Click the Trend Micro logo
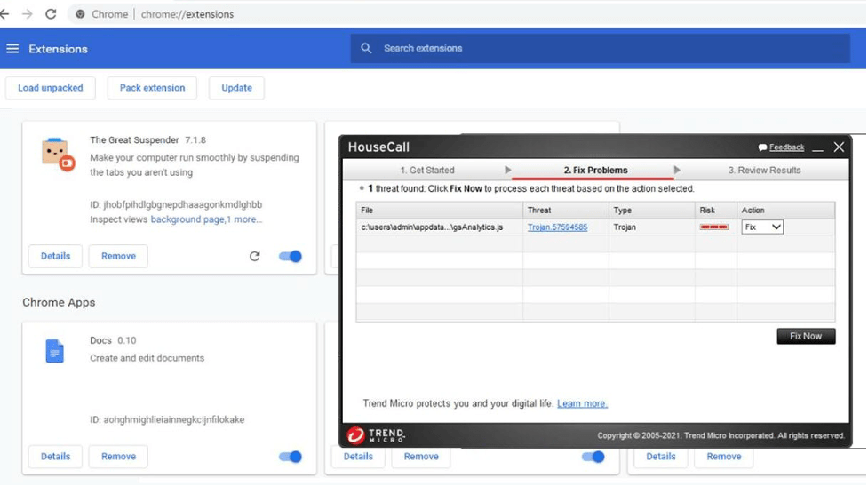The width and height of the screenshot is (868, 486). coord(376,435)
